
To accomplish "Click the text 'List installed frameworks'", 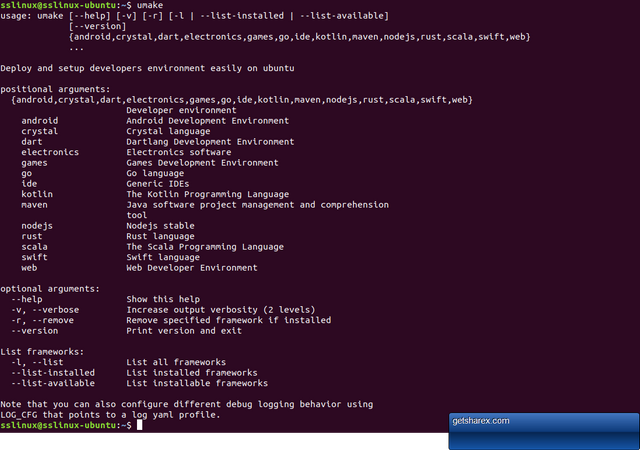I will pyautogui.click(x=192, y=373).
